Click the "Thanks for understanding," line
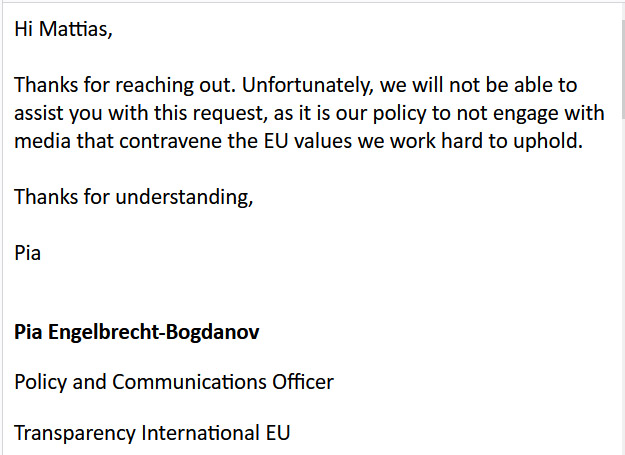This screenshot has height=455, width=625. [133, 196]
